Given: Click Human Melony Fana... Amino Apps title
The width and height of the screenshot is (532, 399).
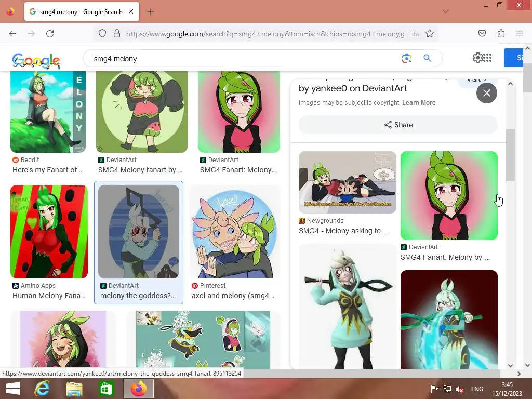Looking at the screenshot, I should (49, 296).
